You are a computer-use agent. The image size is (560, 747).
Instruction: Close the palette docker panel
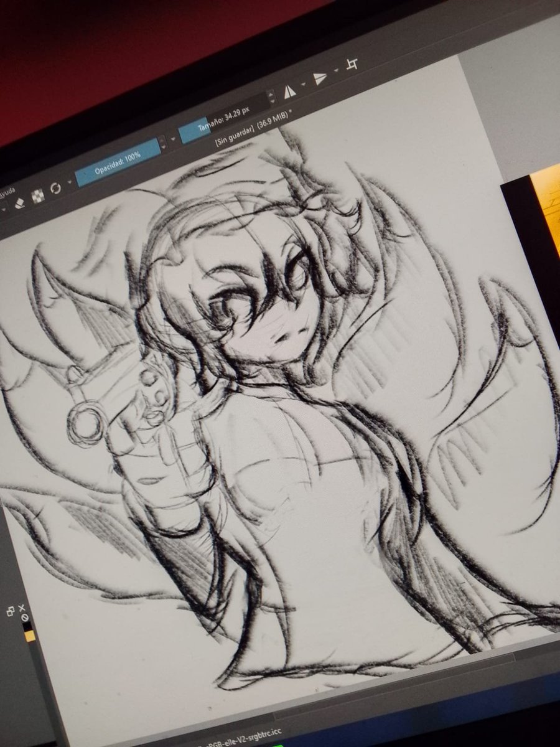(x=21, y=609)
